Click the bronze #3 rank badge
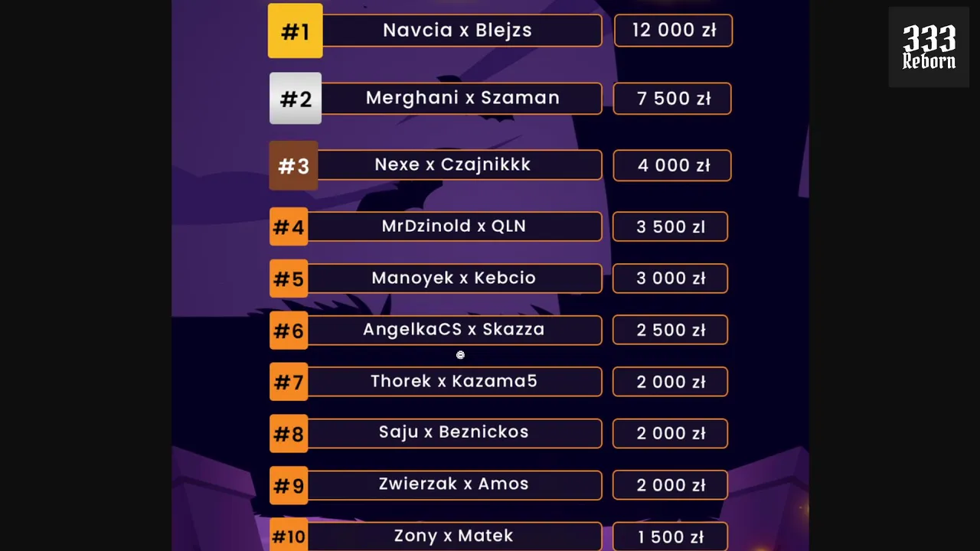The width and height of the screenshot is (980, 551). (x=293, y=166)
